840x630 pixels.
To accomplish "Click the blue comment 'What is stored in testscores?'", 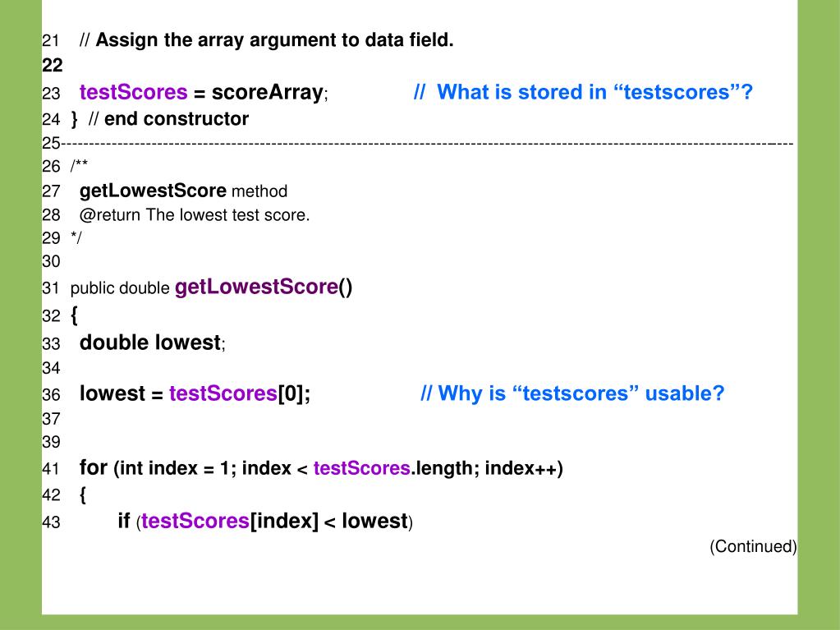I will coord(583,92).
